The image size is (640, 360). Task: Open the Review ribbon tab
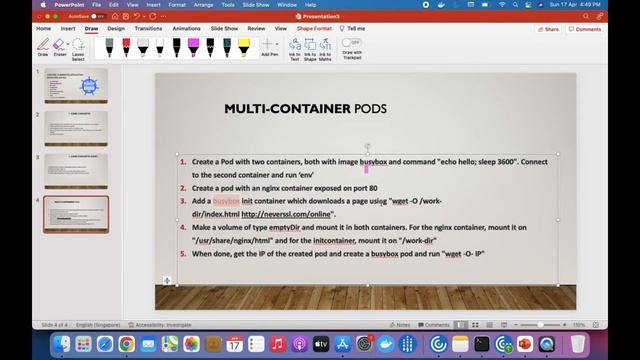256,29
